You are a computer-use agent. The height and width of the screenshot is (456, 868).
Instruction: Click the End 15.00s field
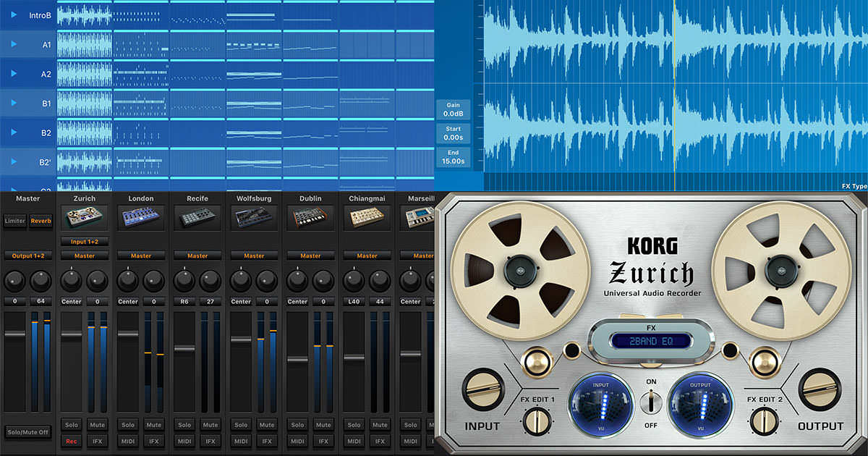pos(454,157)
